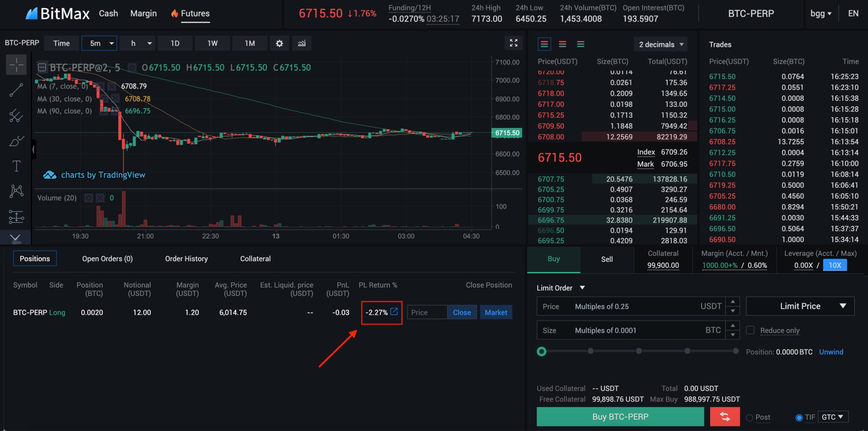Select the trend line drawing tool
Viewport: 868px width, 431px height.
(16, 90)
